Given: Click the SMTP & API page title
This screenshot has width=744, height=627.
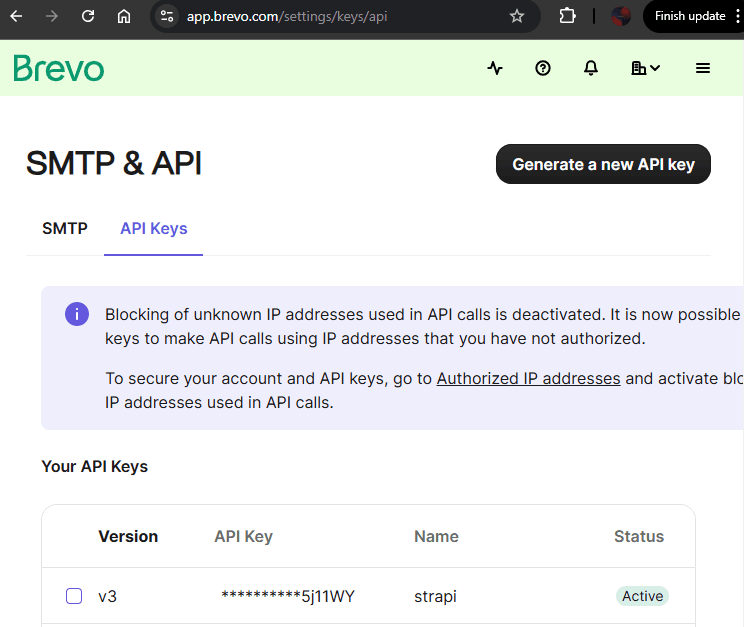Looking at the screenshot, I should [114, 163].
